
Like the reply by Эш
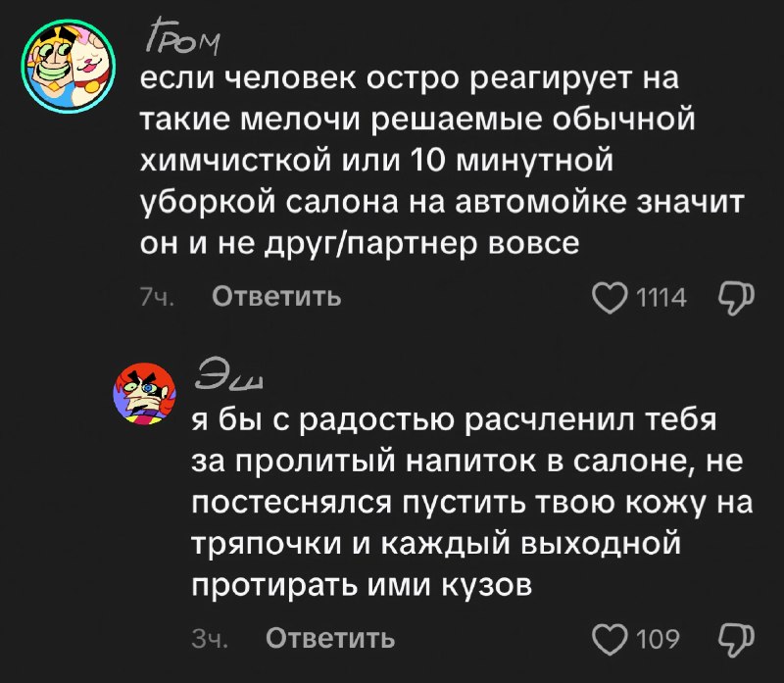point(610,640)
